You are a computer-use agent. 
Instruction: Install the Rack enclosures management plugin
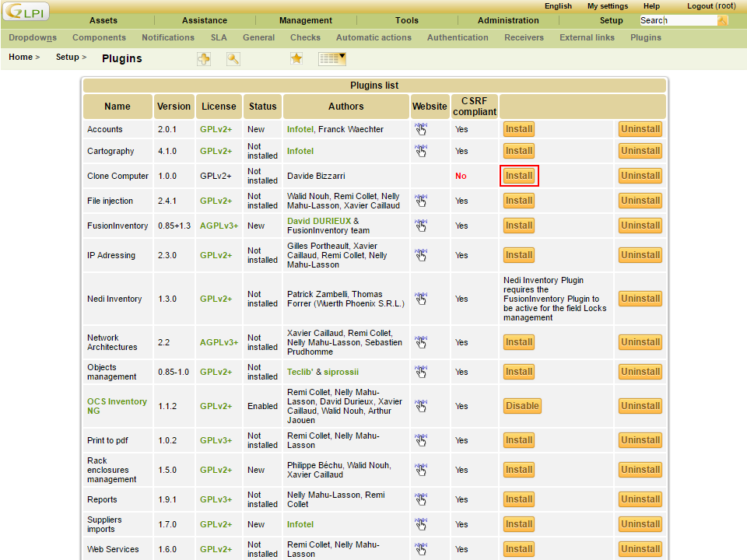coord(519,470)
